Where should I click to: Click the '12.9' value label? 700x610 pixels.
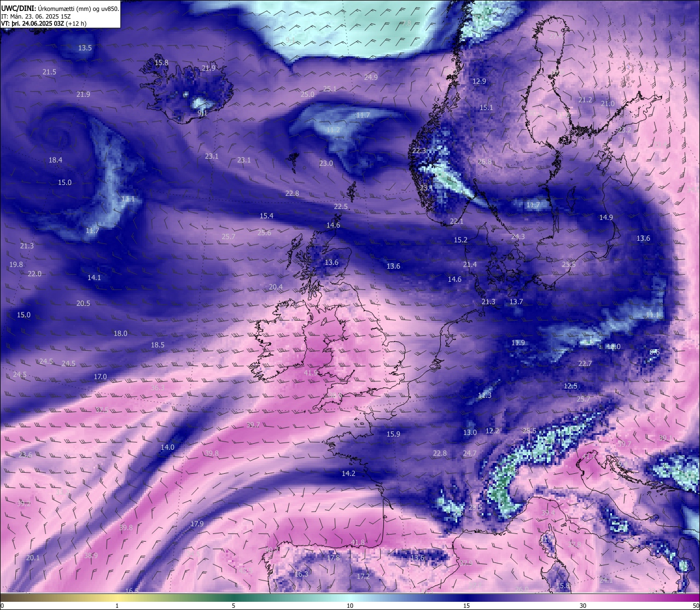[479, 82]
